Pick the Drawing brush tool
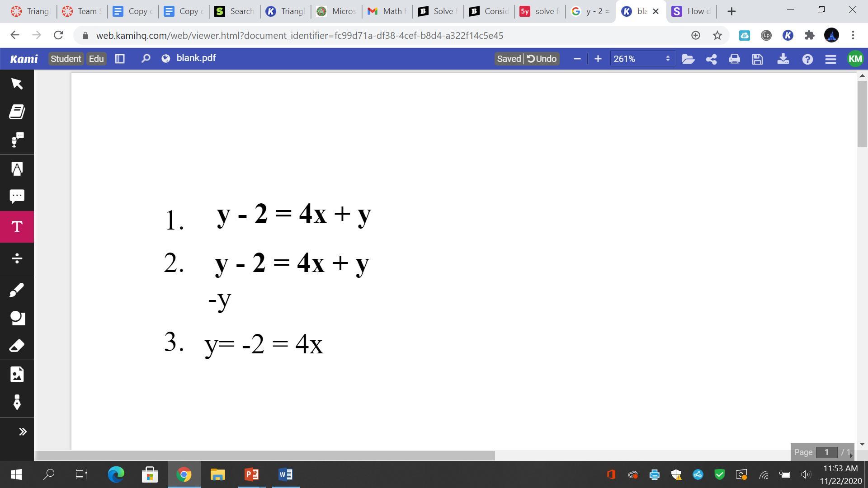Image resolution: width=868 pixels, height=488 pixels. pyautogui.click(x=17, y=290)
